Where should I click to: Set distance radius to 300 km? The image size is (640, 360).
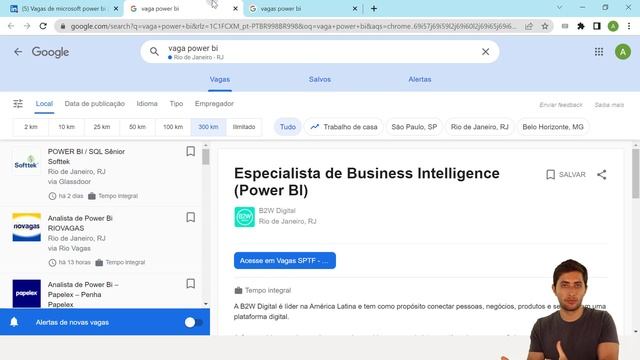(x=208, y=127)
